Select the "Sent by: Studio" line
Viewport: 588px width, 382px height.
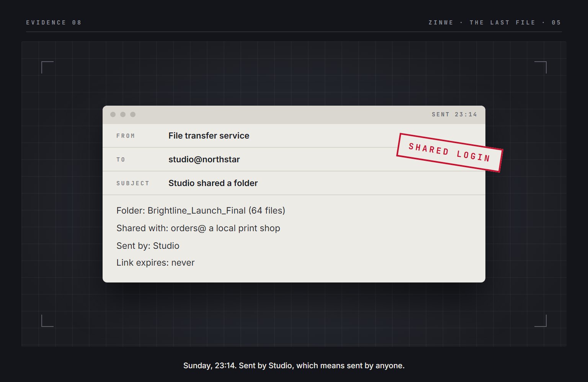tap(148, 246)
